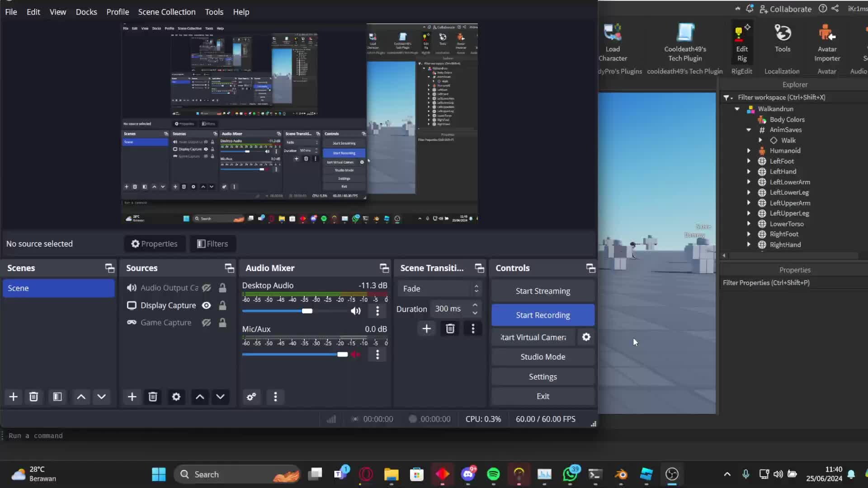
Task: Click the add source plus icon
Action: click(x=132, y=397)
